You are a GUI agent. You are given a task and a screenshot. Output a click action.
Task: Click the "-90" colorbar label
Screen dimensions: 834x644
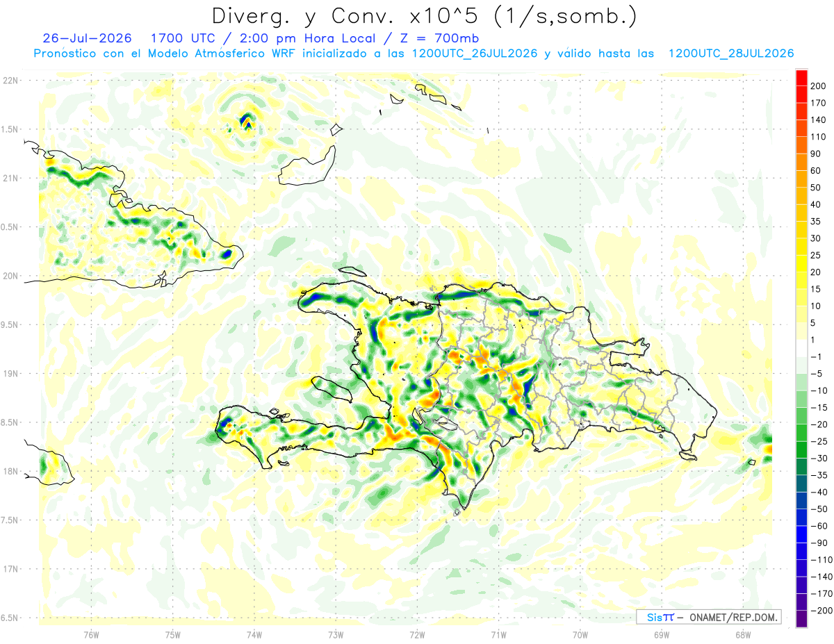click(x=818, y=543)
